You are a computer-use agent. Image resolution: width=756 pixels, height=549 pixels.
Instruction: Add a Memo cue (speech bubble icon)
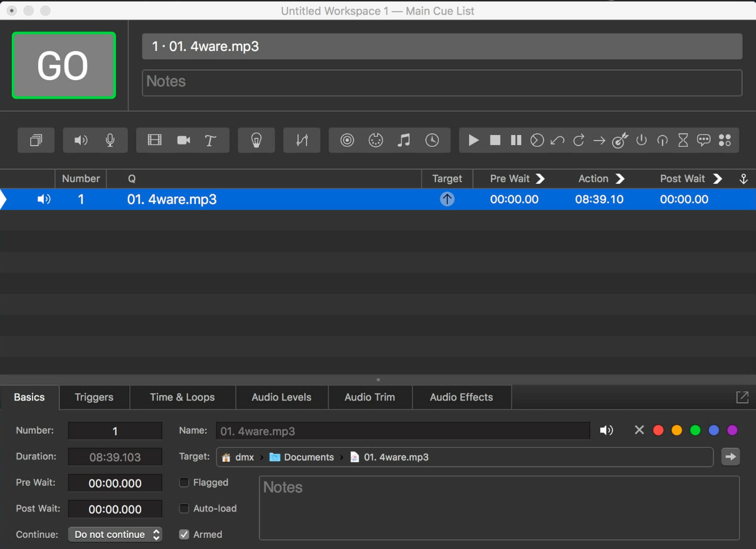(x=703, y=140)
